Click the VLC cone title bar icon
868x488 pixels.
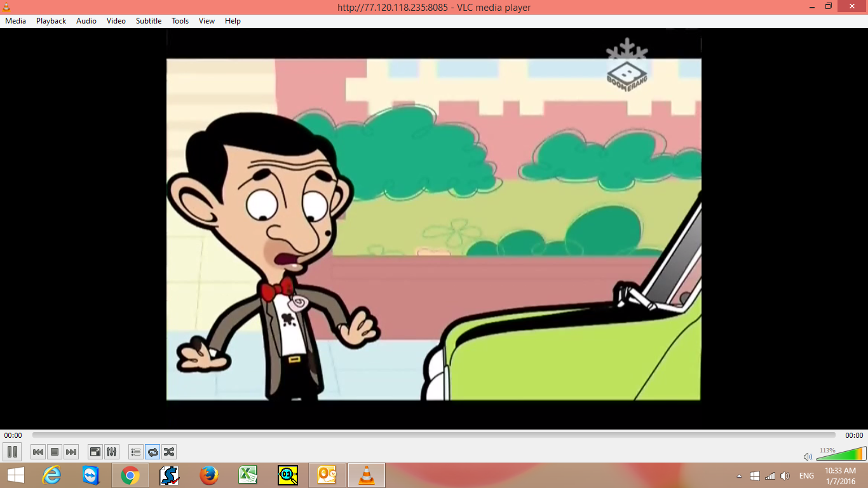(x=6, y=7)
